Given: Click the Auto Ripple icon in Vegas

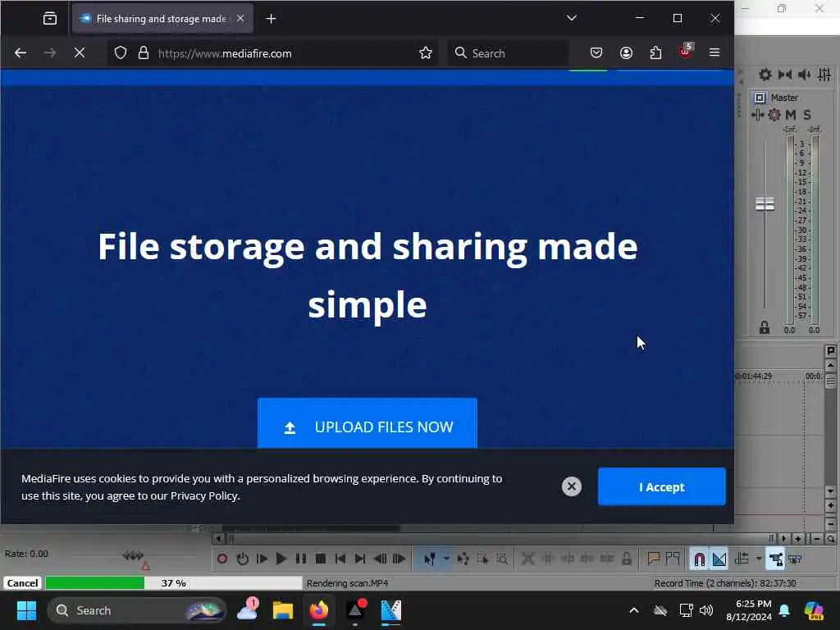Looking at the screenshot, I should point(742,559).
